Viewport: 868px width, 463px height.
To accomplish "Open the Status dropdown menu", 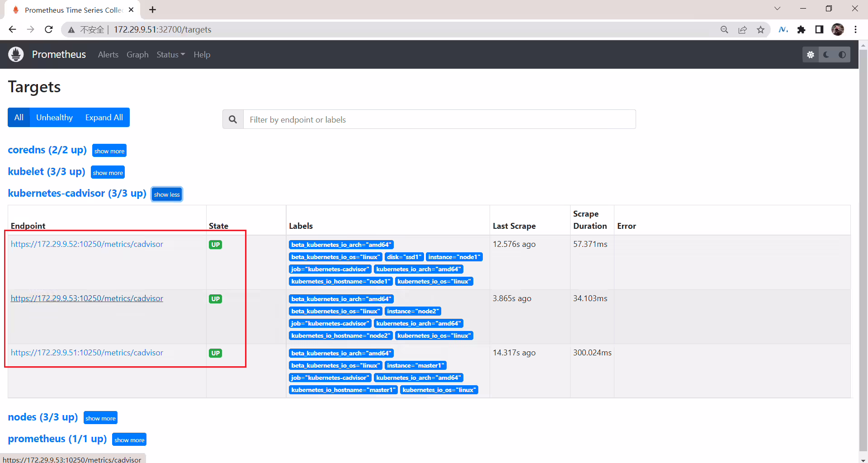I will click(x=171, y=55).
